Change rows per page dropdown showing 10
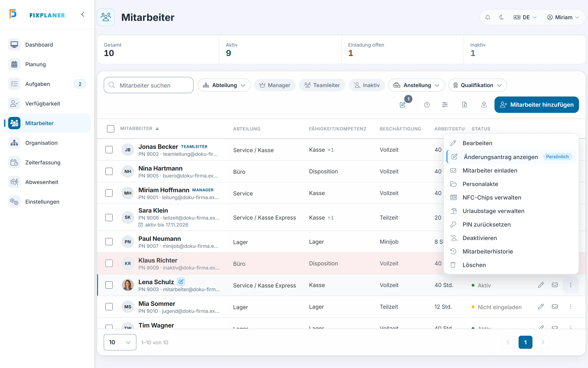This screenshot has width=588, height=368. (x=120, y=342)
